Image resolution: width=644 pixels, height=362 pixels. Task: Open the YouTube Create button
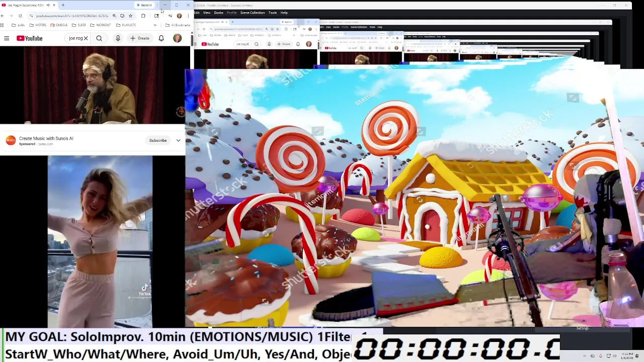point(140,38)
